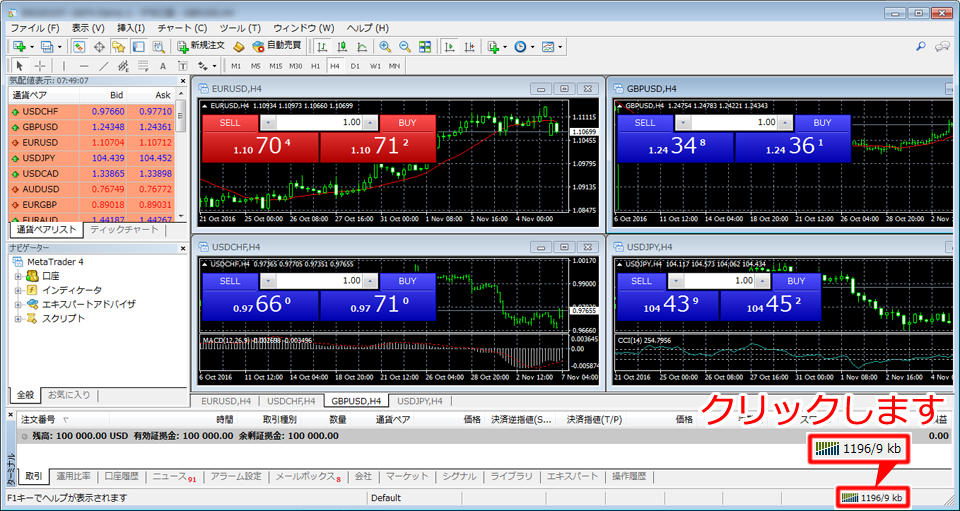Open the templates dropdown arrow
This screenshot has width=960, height=511.
click(x=560, y=47)
